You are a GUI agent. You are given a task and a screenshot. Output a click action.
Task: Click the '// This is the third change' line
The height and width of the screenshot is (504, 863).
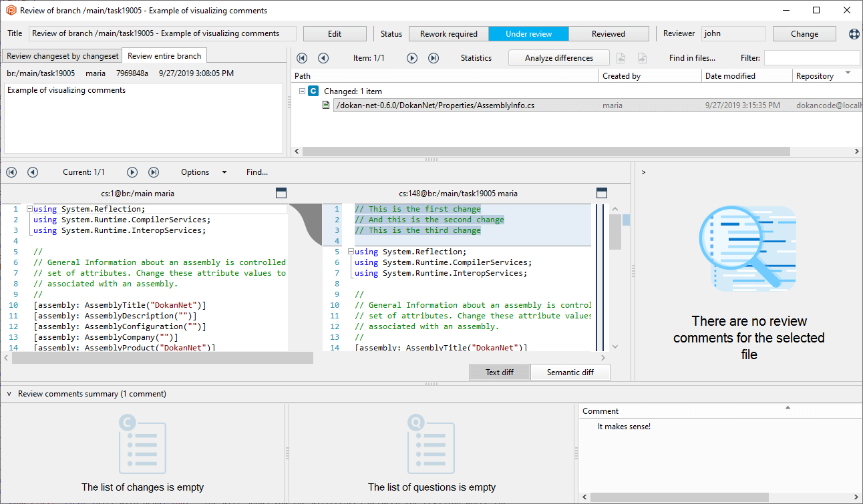click(417, 230)
